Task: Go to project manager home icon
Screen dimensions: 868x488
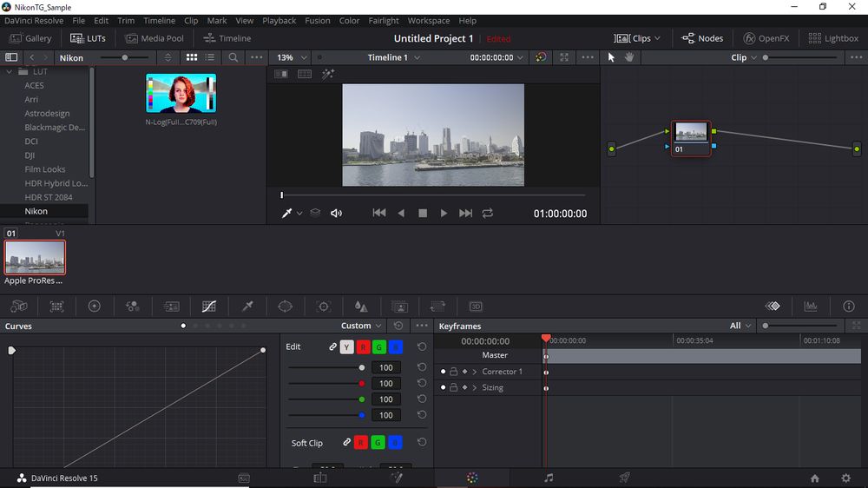Action: [815, 478]
